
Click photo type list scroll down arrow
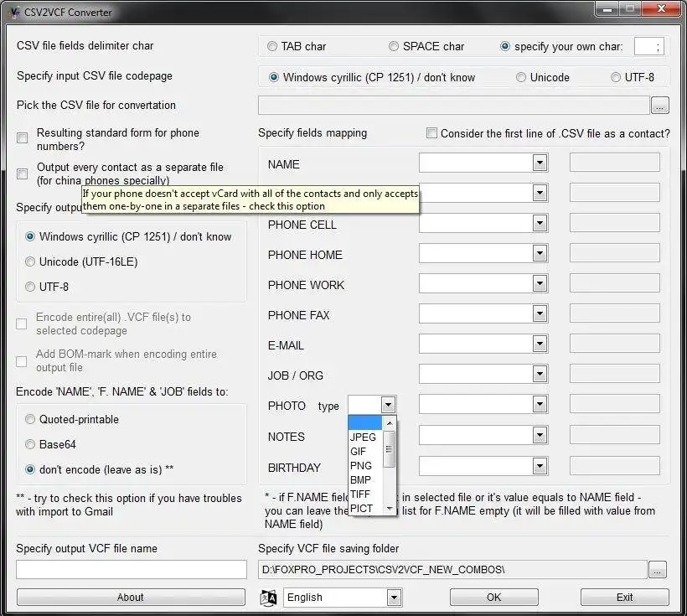coord(389,509)
